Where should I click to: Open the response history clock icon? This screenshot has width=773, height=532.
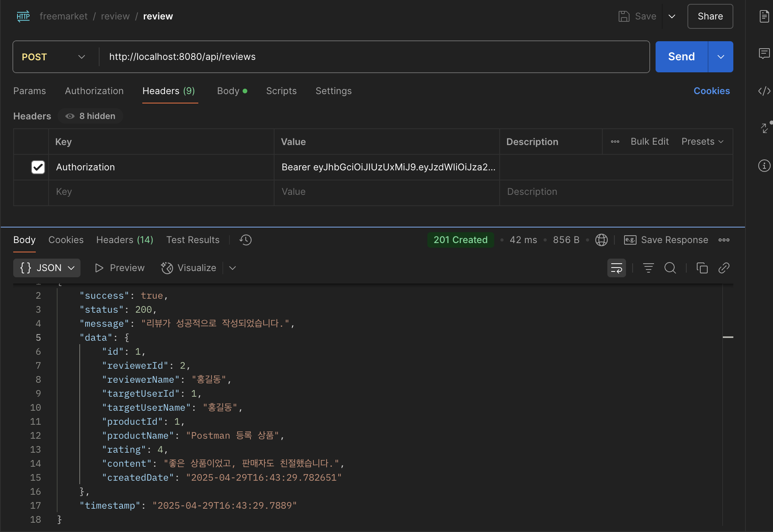click(246, 240)
